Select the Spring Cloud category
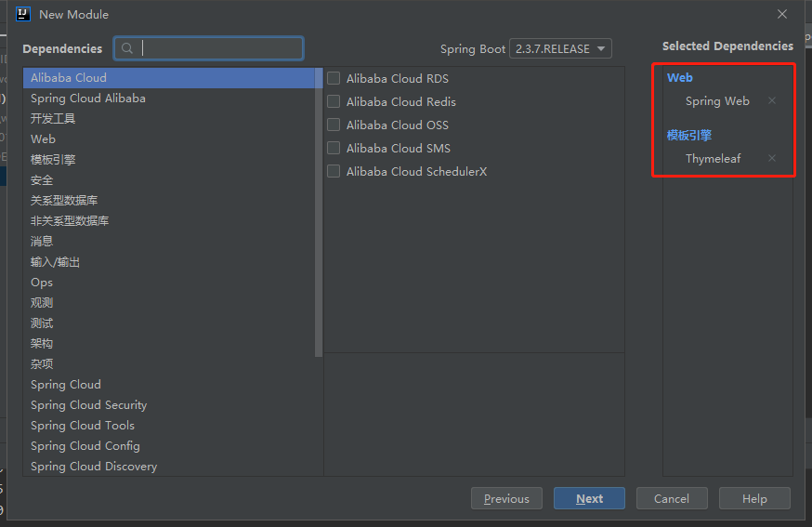Image resolution: width=812 pixels, height=527 pixels. click(169, 385)
